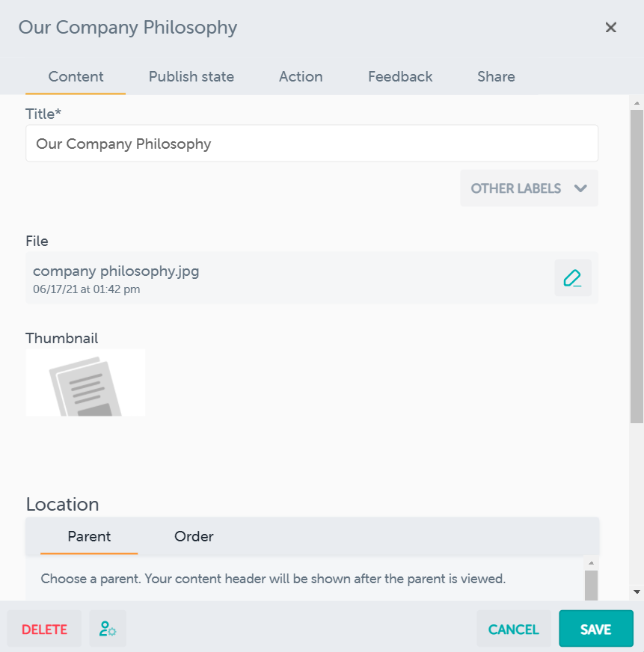The height and width of the screenshot is (652, 644).
Task: Click the OTHER LABELS chevron arrow
Action: click(580, 188)
